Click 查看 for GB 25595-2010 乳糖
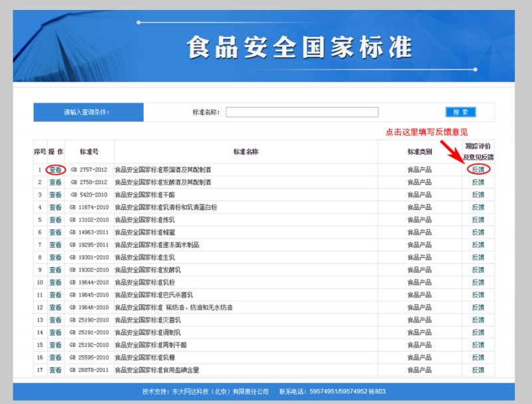This screenshot has height=404, width=532. (x=55, y=357)
